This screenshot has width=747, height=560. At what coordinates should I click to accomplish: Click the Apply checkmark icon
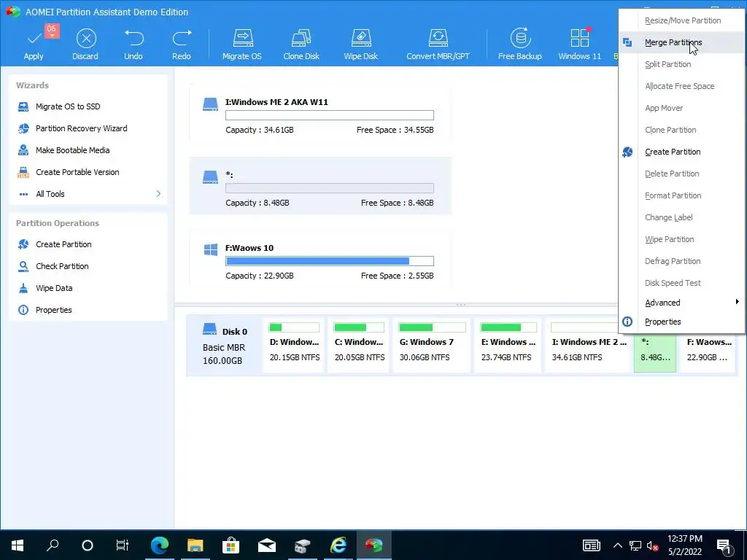tap(34, 38)
